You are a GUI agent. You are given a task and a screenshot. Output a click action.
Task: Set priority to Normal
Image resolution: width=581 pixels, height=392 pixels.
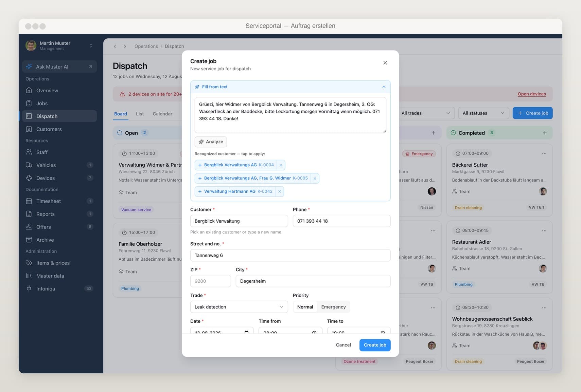(x=305, y=307)
